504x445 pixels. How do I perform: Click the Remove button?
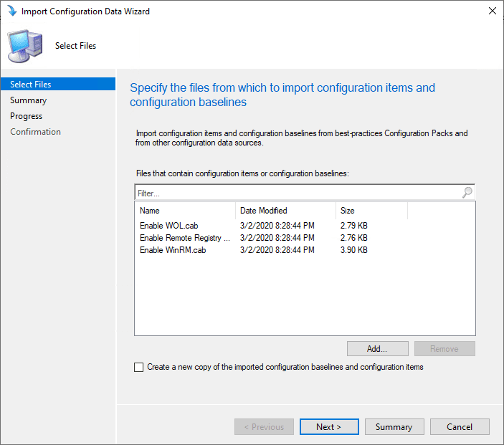point(444,348)
